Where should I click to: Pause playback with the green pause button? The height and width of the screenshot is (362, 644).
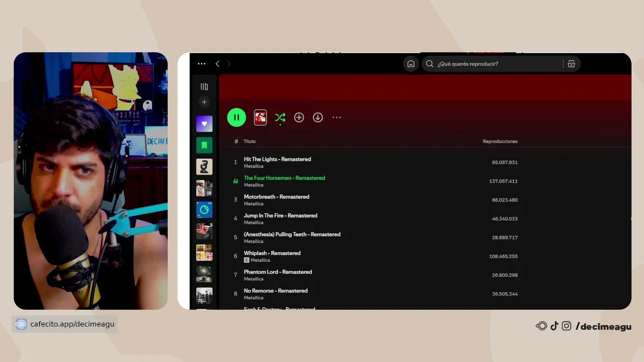236,117
